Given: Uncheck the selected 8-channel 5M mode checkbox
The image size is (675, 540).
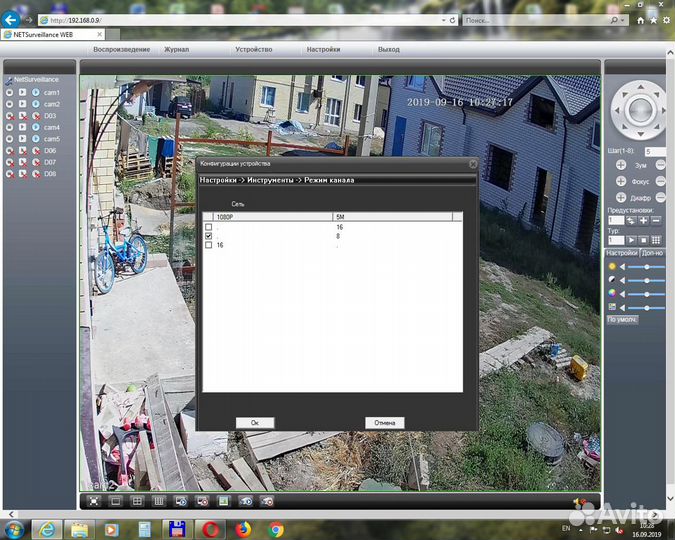Looking at the screenshot, I should [x=209, y=236].
